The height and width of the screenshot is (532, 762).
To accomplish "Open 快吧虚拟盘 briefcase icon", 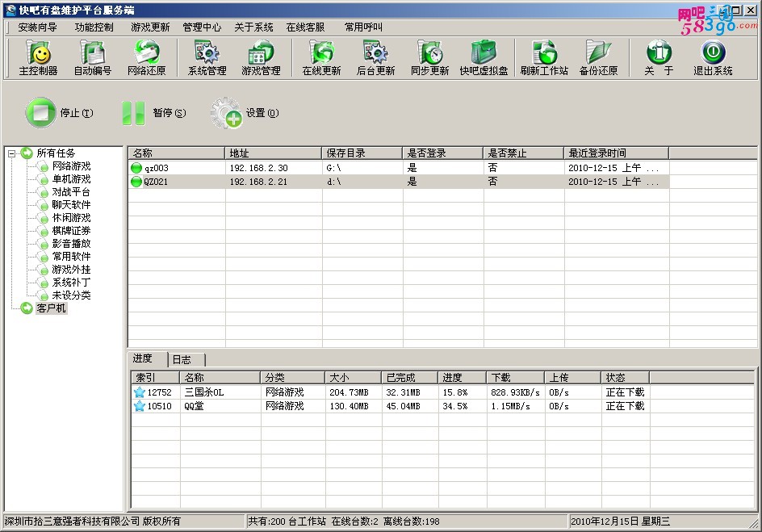I will pos(484,58).
